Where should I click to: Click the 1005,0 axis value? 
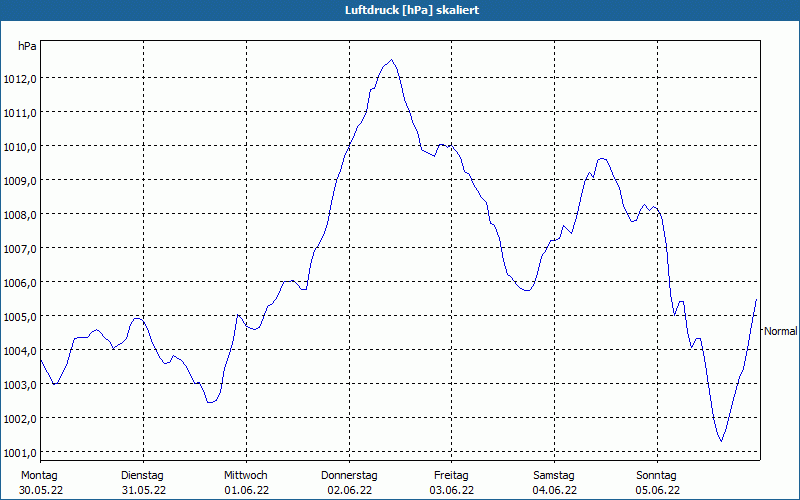(x=20, y=317)
